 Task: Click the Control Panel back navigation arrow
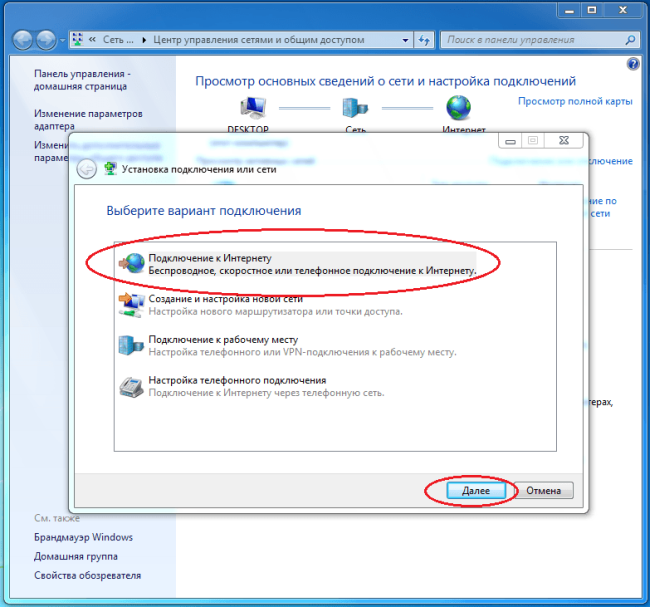[x=22, y=40]
